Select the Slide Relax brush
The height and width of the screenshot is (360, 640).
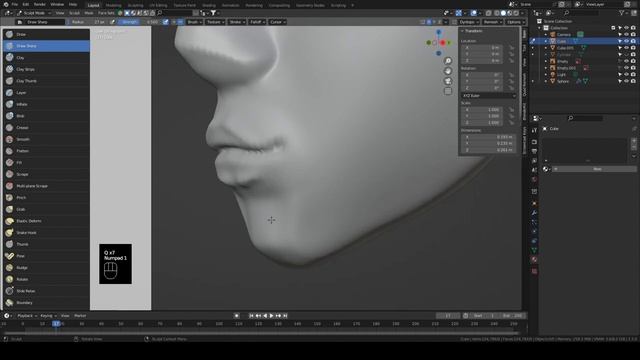[x=47, y=291]
